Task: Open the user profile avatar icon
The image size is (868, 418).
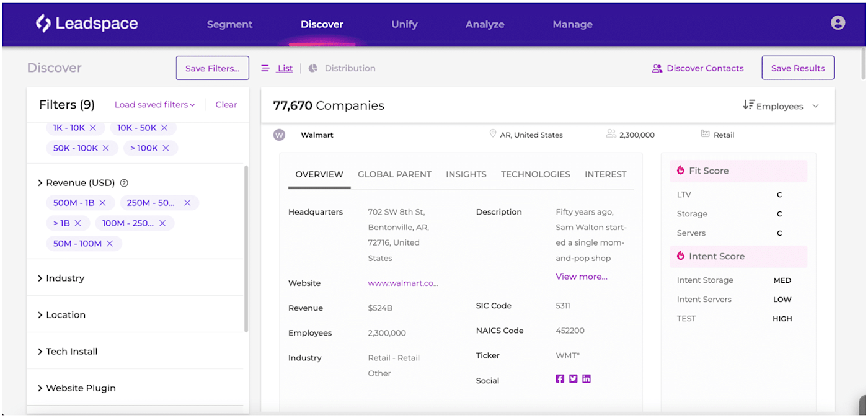Action: coord(838,23)
